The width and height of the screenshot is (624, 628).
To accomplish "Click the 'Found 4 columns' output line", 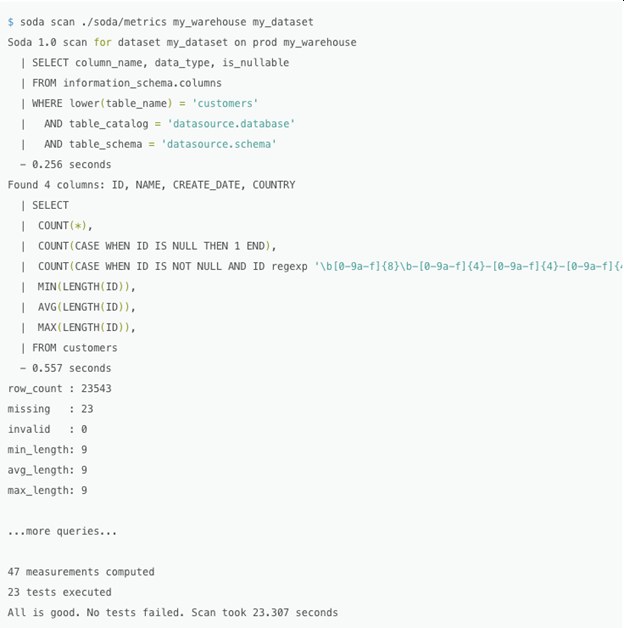I will (x=151, y=185).
